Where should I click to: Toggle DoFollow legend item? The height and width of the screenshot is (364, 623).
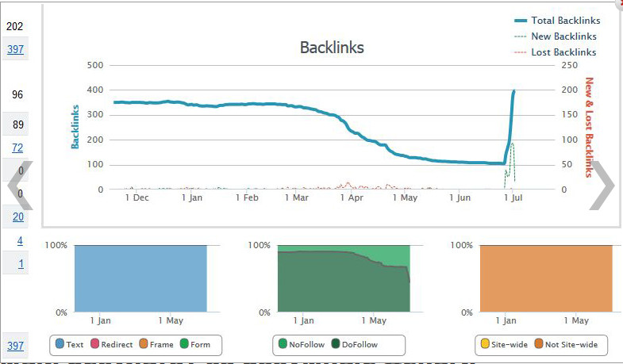(x=355, y=344)
